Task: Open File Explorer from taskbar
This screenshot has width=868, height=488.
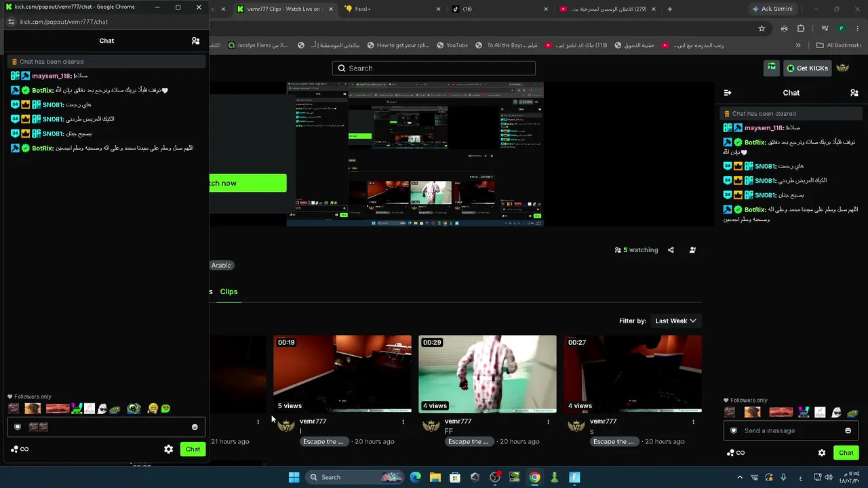Action: tap(435, 477)
